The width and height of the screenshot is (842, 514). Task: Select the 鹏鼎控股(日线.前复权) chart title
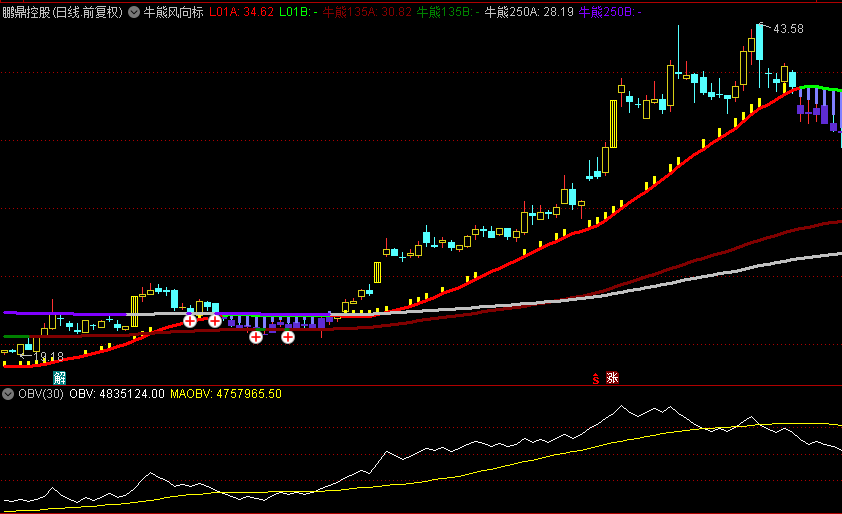(63, 12)
